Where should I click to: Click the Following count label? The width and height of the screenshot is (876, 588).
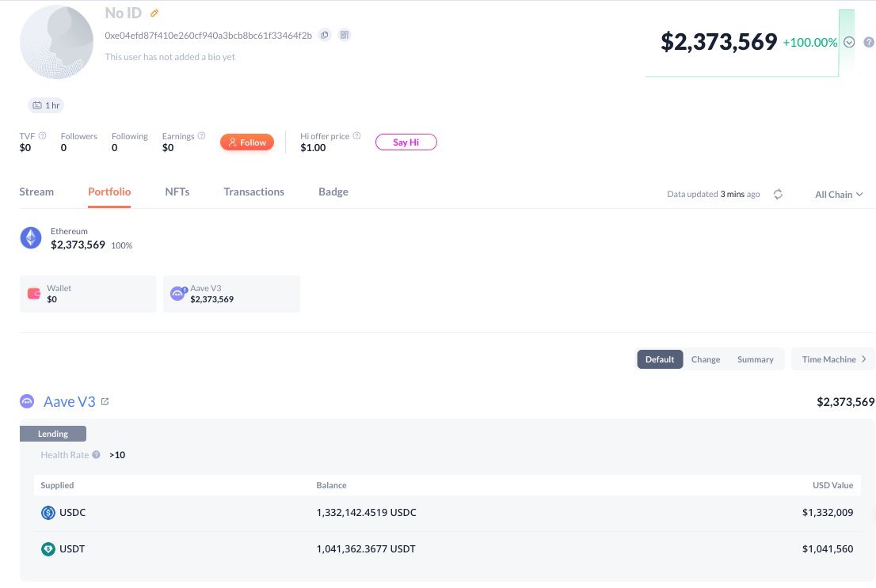click(130, 136)
